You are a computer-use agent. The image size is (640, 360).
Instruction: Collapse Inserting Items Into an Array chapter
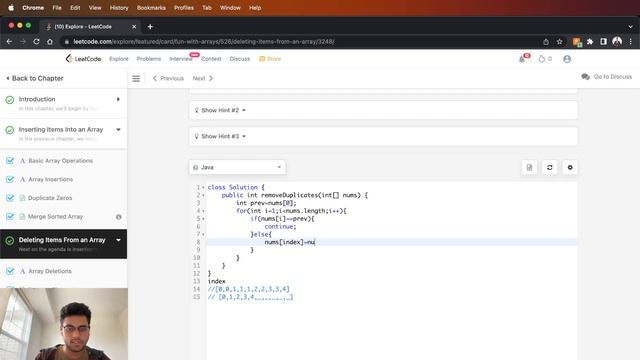(118, 129)
